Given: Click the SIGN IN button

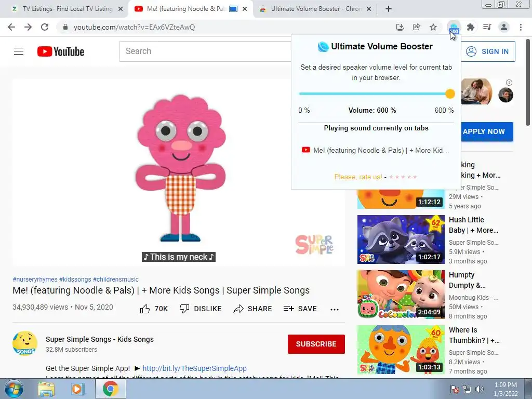Looking at the screenshot, I should [x=488, y=51].
